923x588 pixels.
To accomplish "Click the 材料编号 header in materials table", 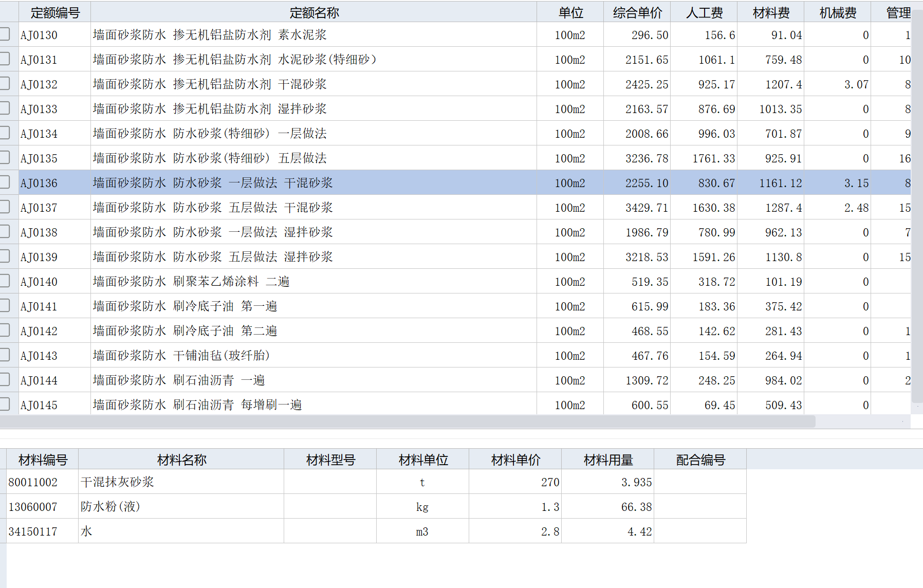I will pos(43,460).
